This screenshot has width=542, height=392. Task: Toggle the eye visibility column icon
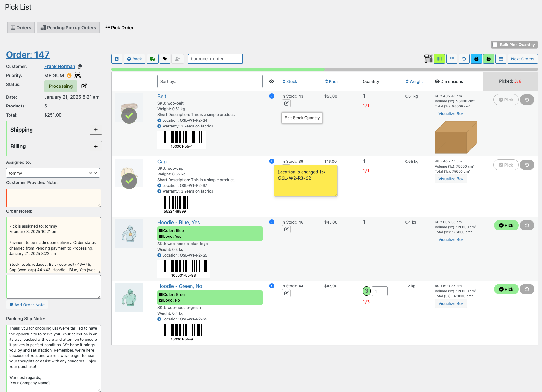(x=271, y=82)
